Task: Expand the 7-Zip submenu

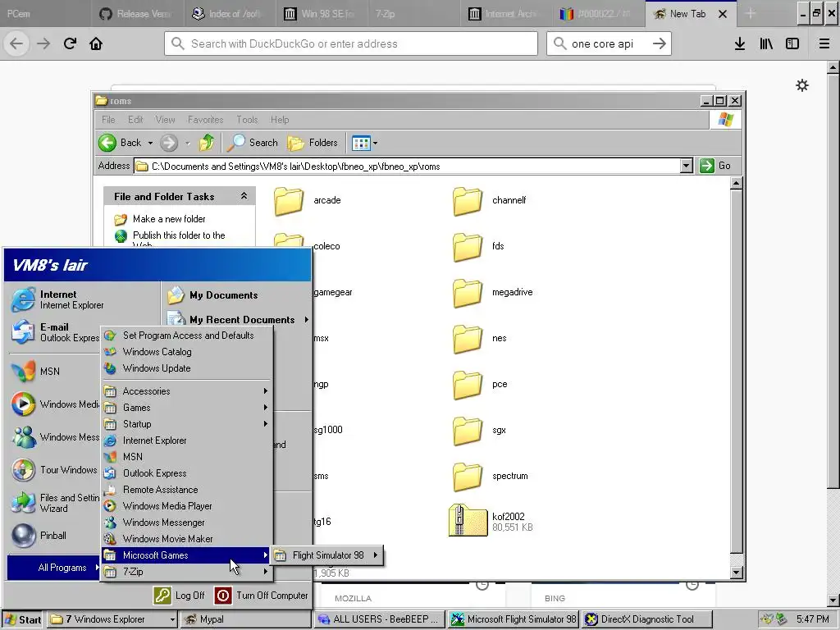Action: tap(187, 572)
